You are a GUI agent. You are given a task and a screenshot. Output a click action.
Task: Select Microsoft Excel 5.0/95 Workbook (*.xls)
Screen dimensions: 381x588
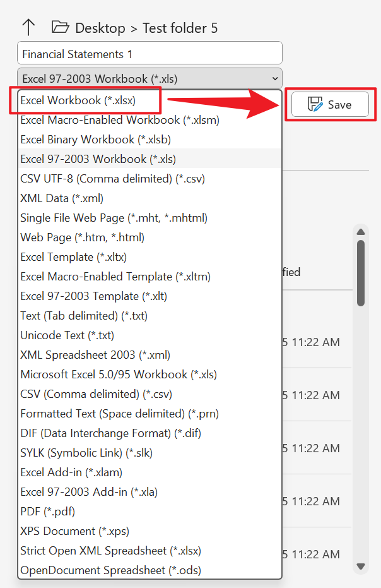[149, 375]
